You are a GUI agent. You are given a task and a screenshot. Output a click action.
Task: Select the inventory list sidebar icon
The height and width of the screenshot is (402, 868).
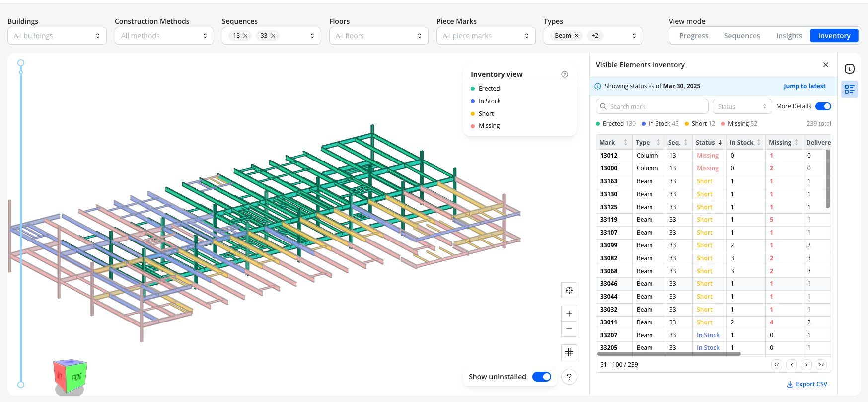point(850,89)
